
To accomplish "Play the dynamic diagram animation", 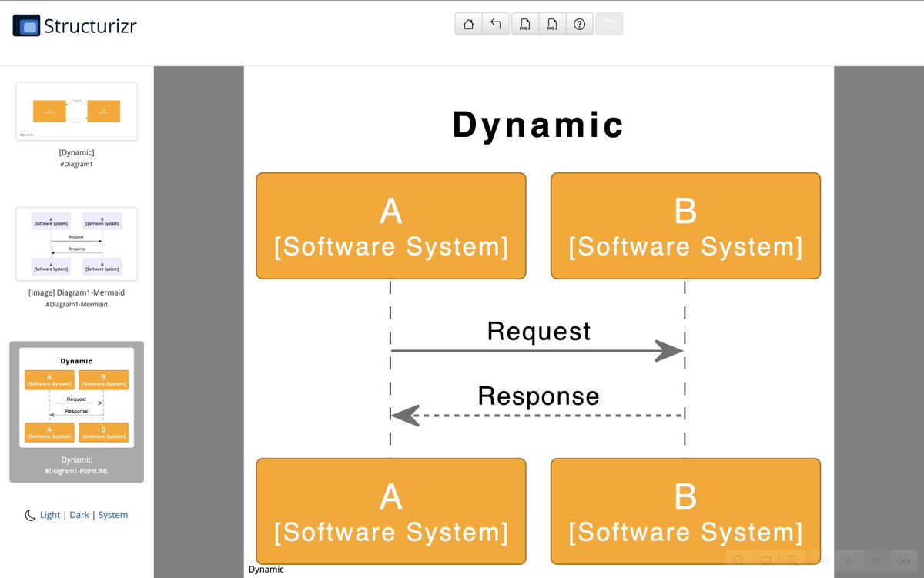I will click(849, 560).
